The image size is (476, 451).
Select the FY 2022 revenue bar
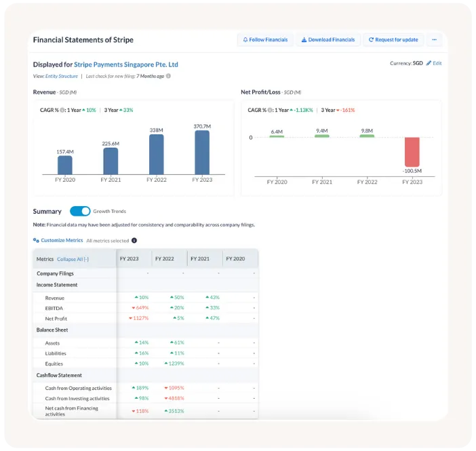tap(157, 155)
